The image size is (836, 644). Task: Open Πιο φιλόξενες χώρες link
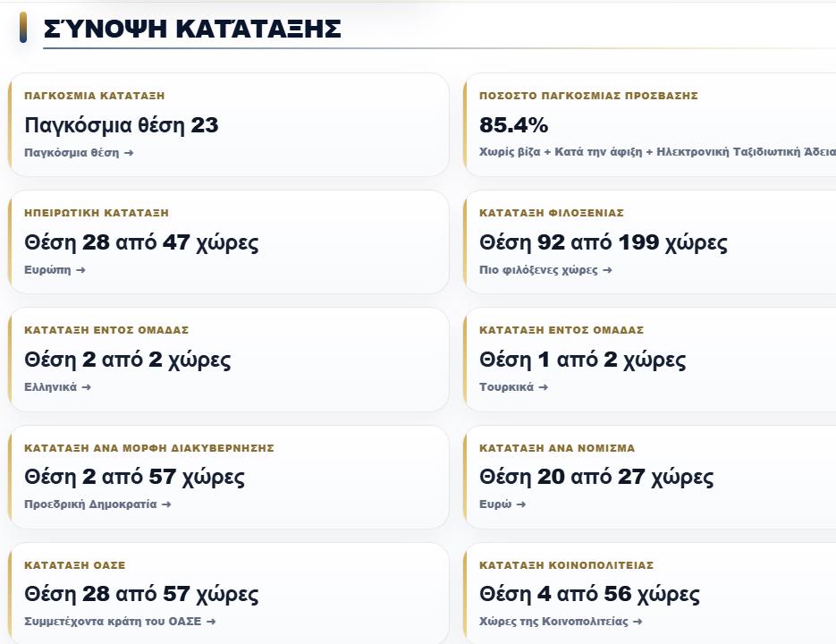tap(545, 270)
